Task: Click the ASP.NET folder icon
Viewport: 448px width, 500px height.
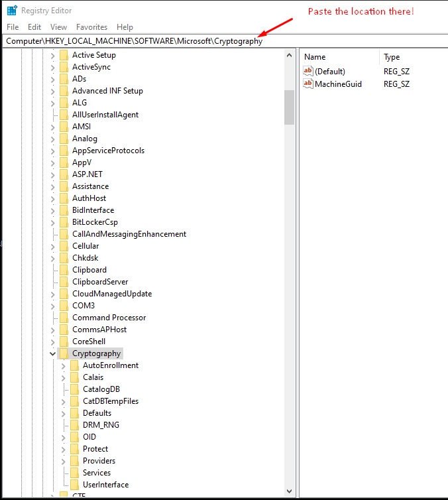Action: [x=64, y=174]
